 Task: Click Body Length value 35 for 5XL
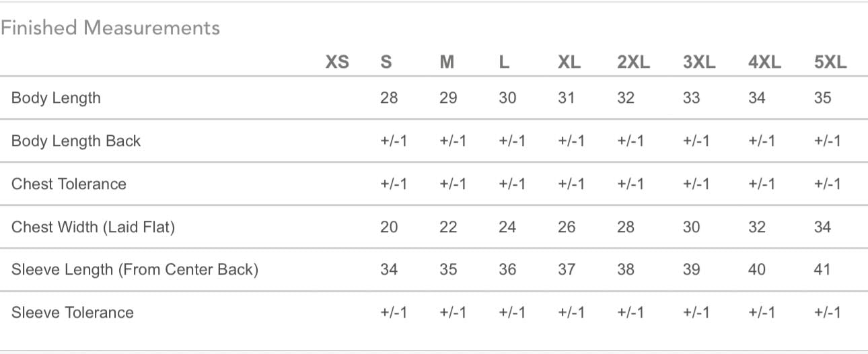(822, 98)
